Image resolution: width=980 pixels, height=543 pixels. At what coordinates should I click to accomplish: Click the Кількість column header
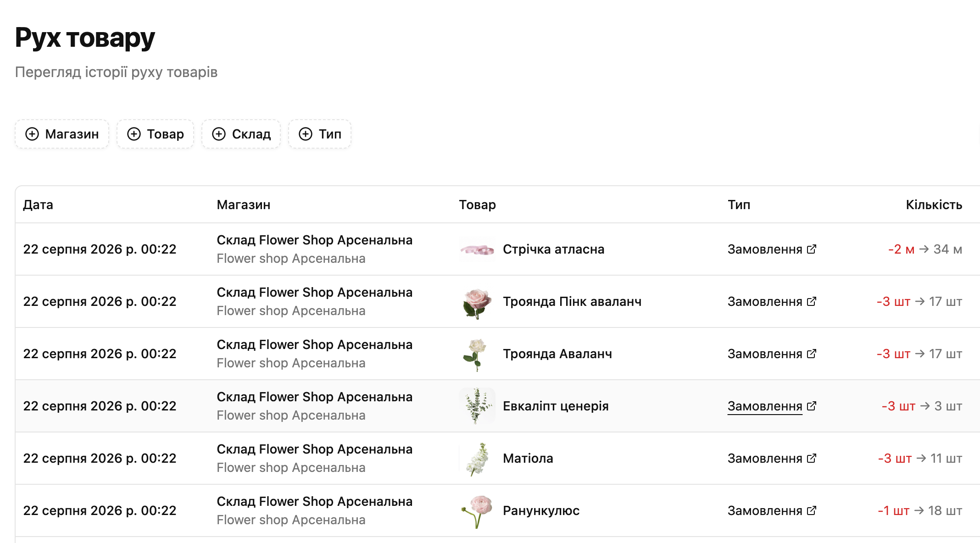(x=934, y=205)
